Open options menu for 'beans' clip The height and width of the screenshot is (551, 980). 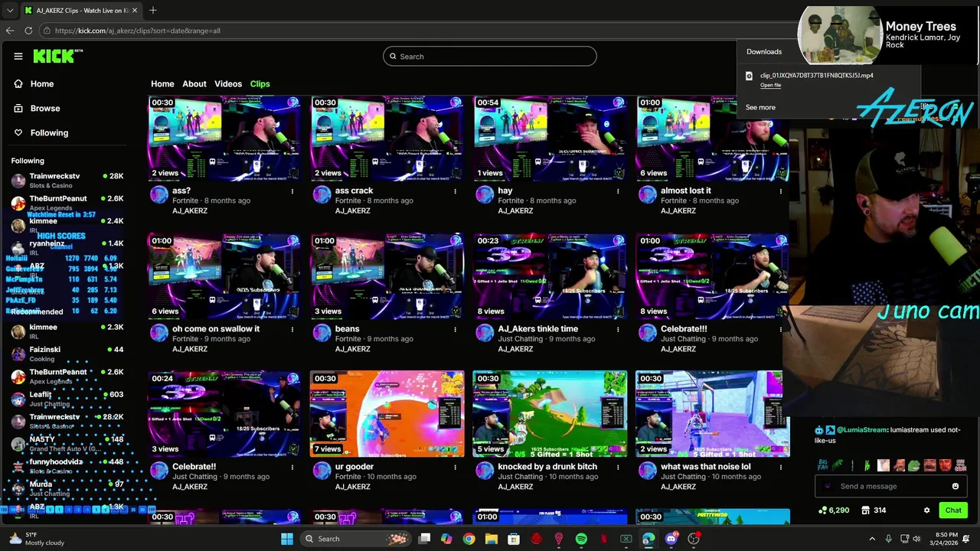coord(455,329)
